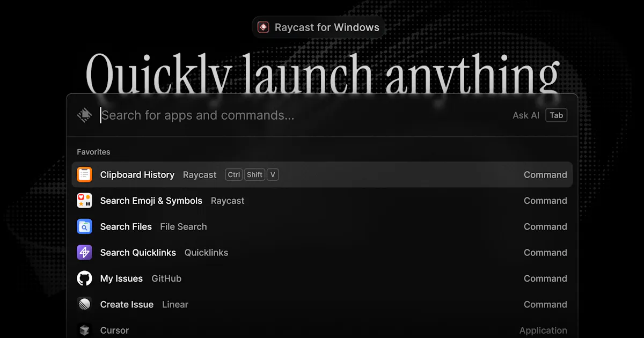Screen dimensions: 644x338
Task: Click the Search Files folder icon
Action: click(x=85, y=226)
